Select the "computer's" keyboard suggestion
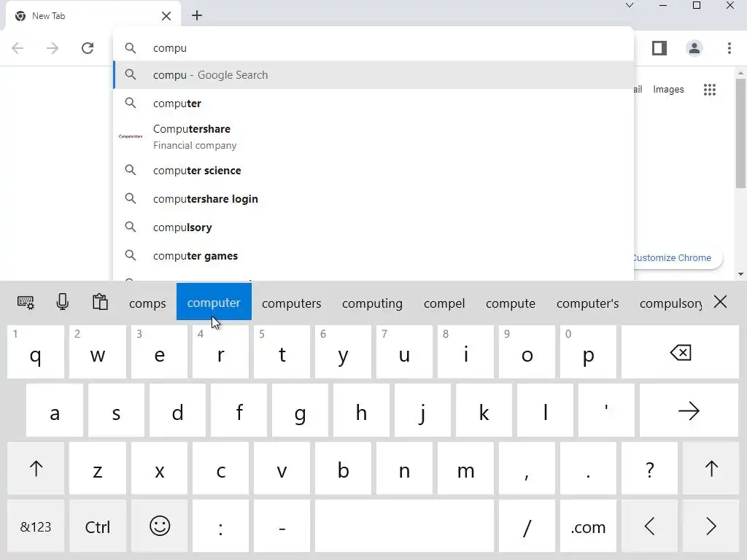This screenshot has width=747, height=560. pos(587,303)
